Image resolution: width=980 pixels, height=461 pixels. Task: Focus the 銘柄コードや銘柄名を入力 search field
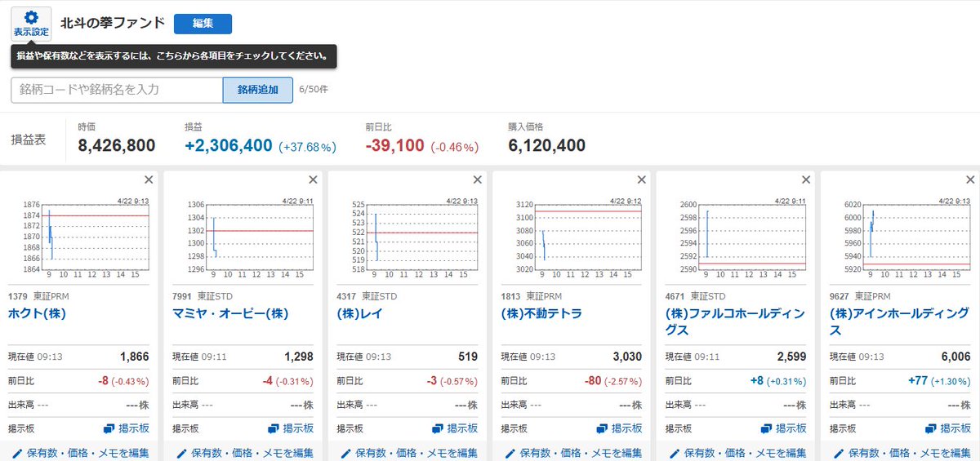coord(117,90)
